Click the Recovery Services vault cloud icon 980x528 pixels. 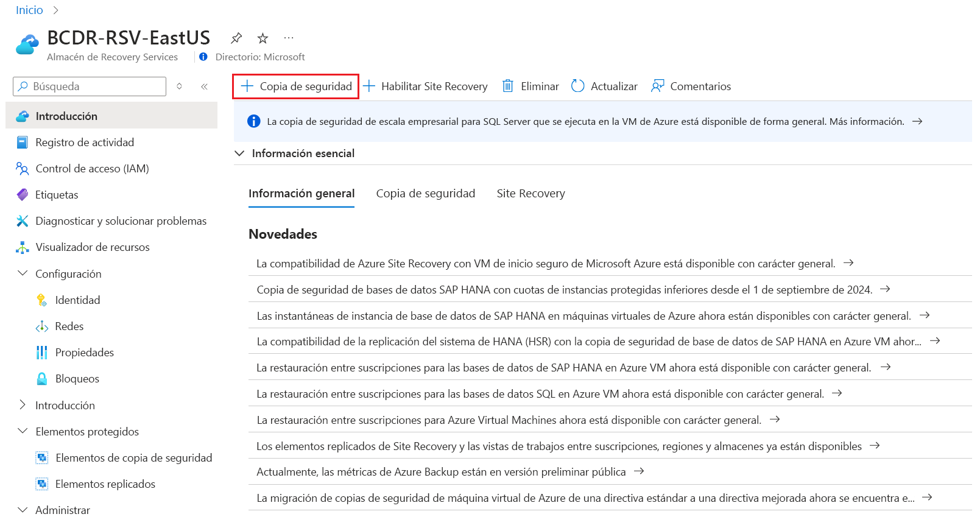click(x=27, y=44)
